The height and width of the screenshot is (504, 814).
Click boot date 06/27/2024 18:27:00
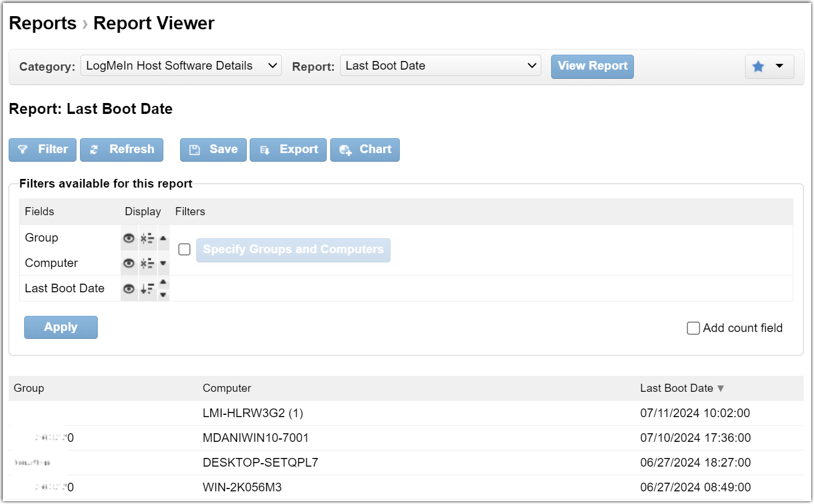pyautogui.click(x=695, y=463)
